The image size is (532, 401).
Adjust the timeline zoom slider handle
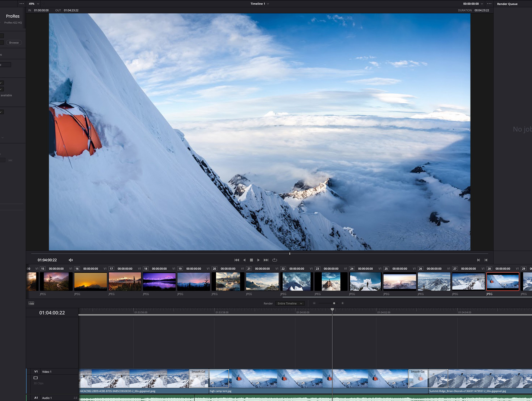334,303
